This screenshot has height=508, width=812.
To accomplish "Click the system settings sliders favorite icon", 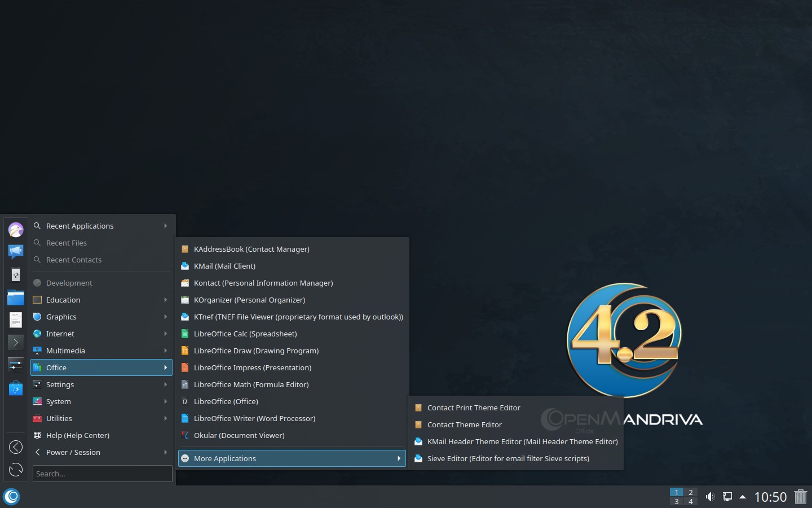I will click(16, 365).
